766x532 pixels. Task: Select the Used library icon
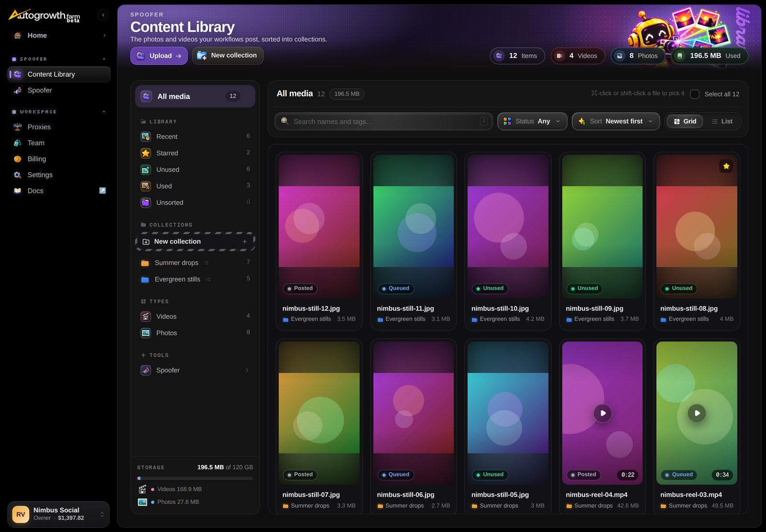coord(146,186)
